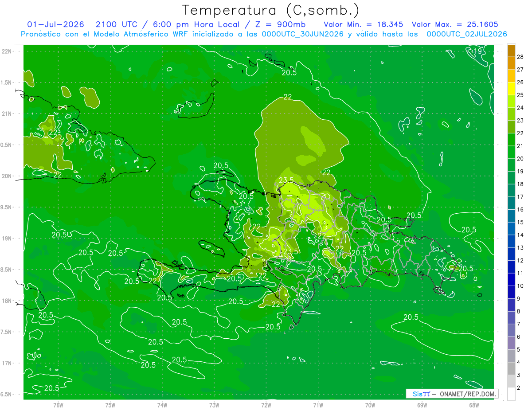Click the longitude axis label "73W"
Image resolution: width=532 pixels, height=411 pixels.
[x=214, y=405]
